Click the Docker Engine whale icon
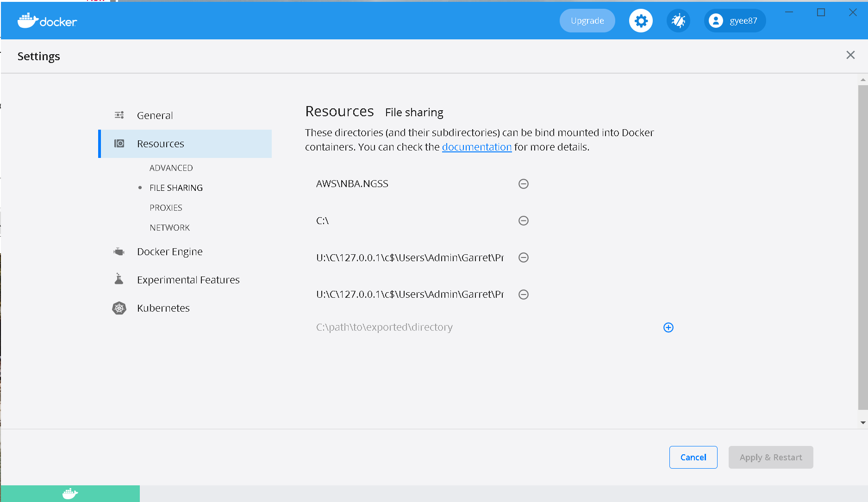The width and height of the screenshot is (868, 502). (x=119, y=251)
